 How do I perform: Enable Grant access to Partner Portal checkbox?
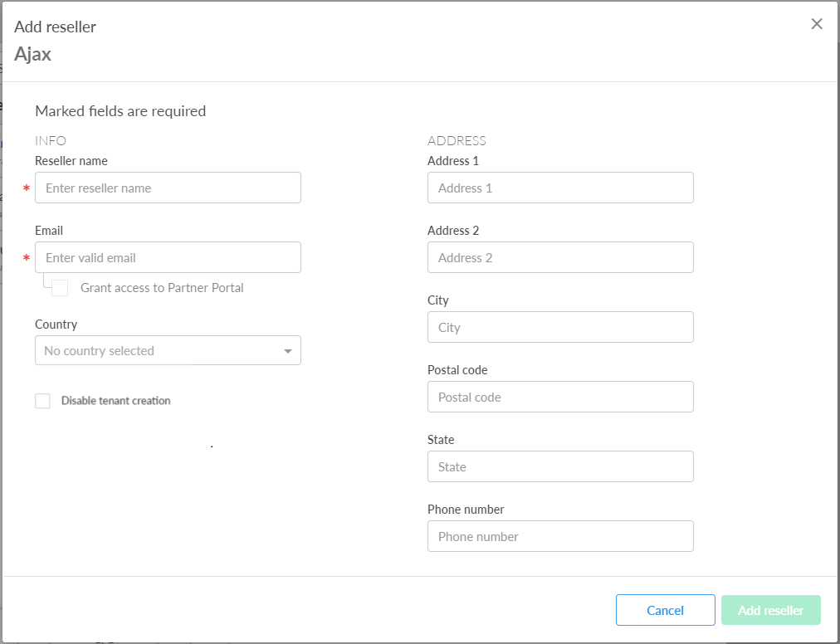(x=60, y=288)
